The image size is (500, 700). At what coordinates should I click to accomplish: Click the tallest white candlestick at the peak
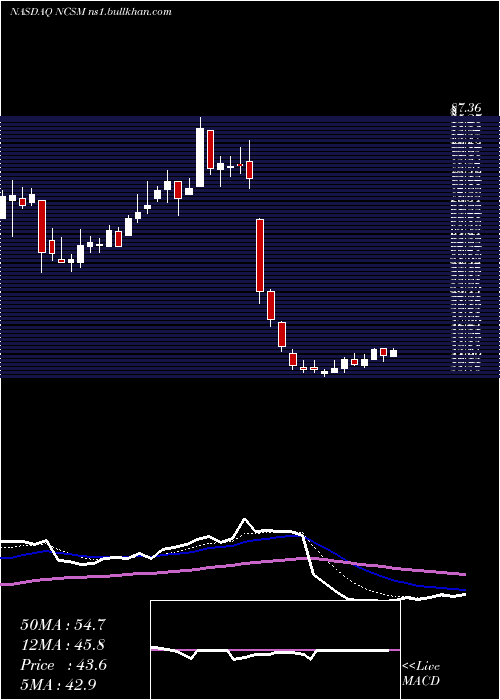[200, 152]
